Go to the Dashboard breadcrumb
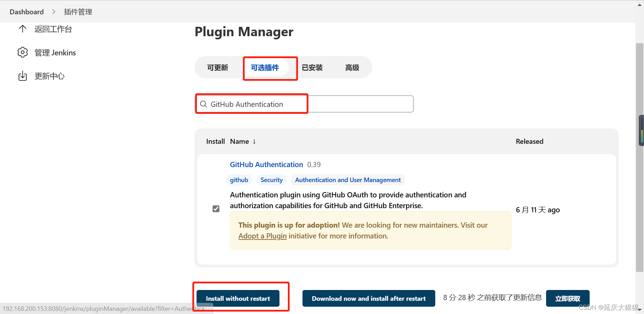This screenshot has width=644, height=314. (x=27, y=12)
